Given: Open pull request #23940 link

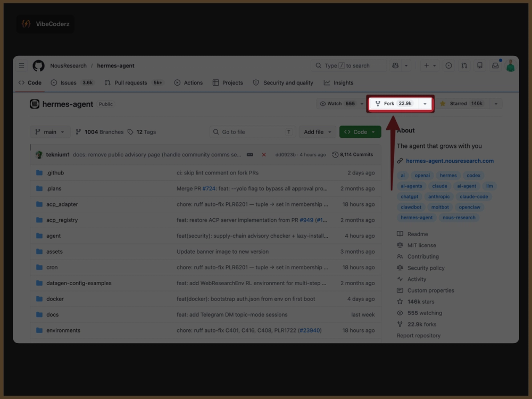Looking at the screenshot, I should pos(310,330).
